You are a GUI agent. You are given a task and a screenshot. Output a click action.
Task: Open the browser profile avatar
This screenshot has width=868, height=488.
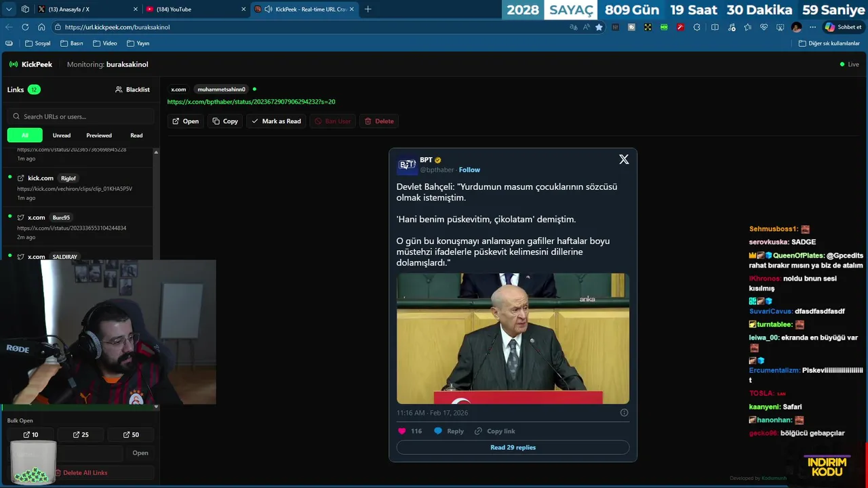[796, 27]
